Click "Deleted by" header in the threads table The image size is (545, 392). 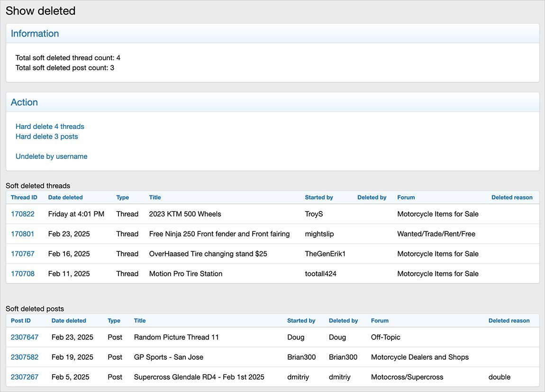(372, 197)
